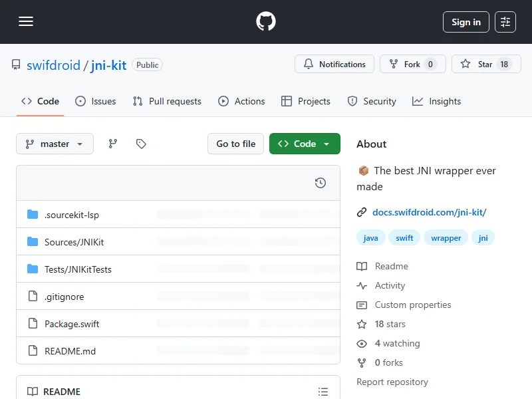This screenshot has width=532, height=399.
Task: View tags using the tag icon
Action: click(x=140, y=144)
